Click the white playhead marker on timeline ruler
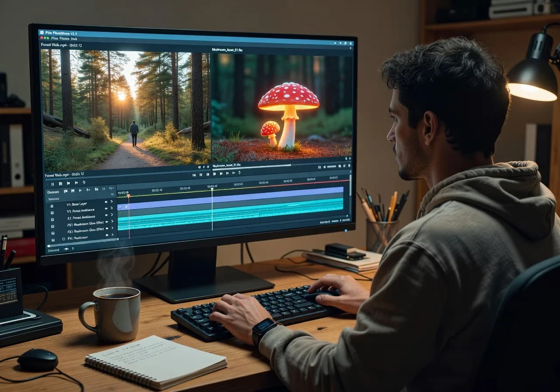This screenshot has height=392, width=560. coord(212,189)
